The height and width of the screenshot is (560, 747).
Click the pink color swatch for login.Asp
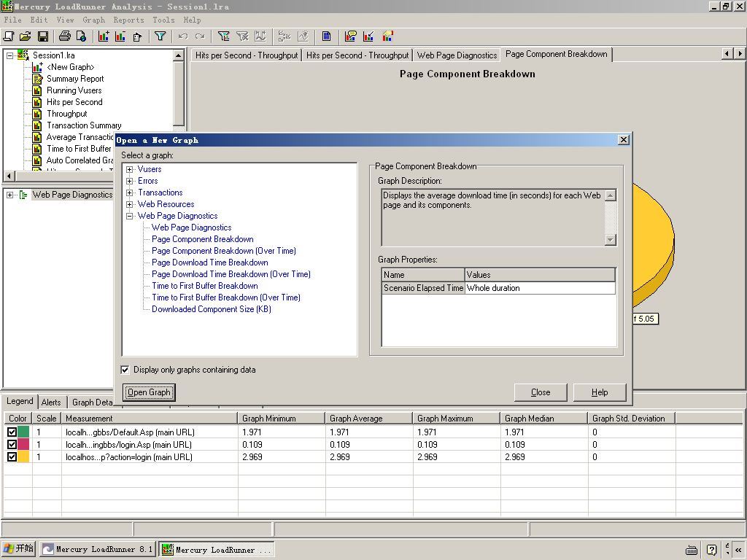[x=23, y=444]
